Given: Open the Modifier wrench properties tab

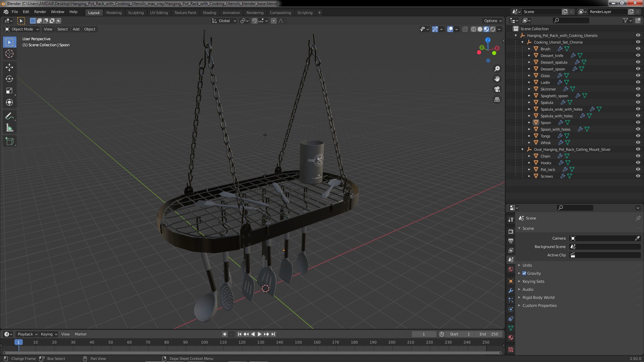Looking at the screenshot, I should coord(511,291).
